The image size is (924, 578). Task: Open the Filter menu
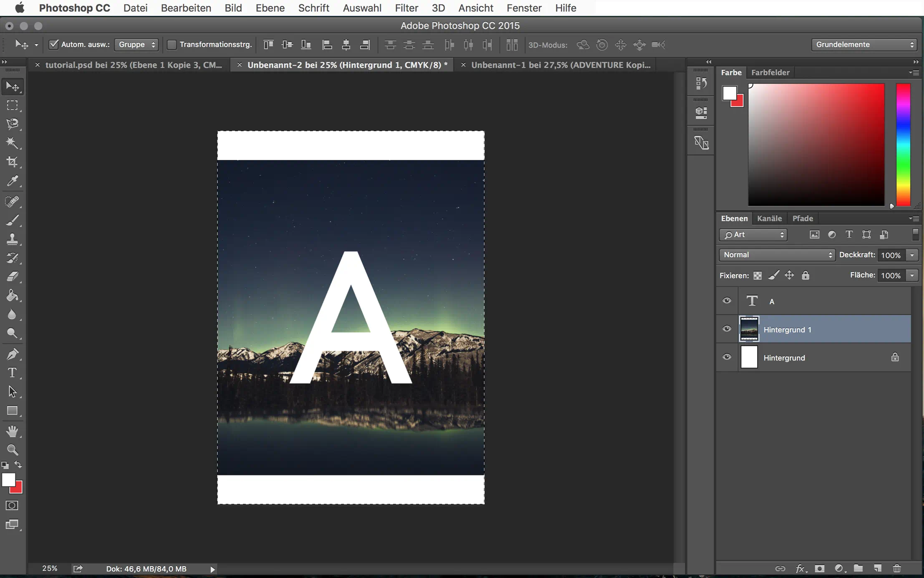click(x=406, y=8)
